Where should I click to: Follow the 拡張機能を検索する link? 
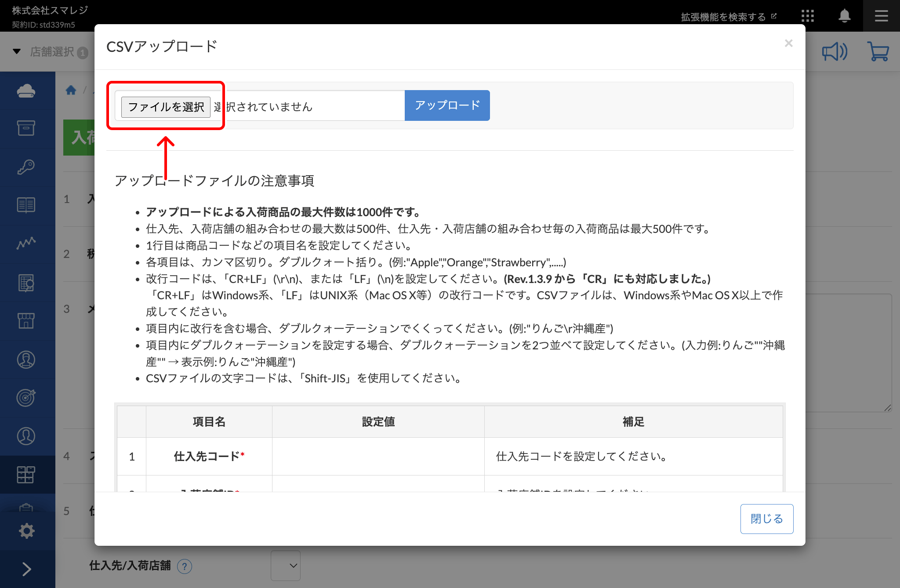[728, 17]
